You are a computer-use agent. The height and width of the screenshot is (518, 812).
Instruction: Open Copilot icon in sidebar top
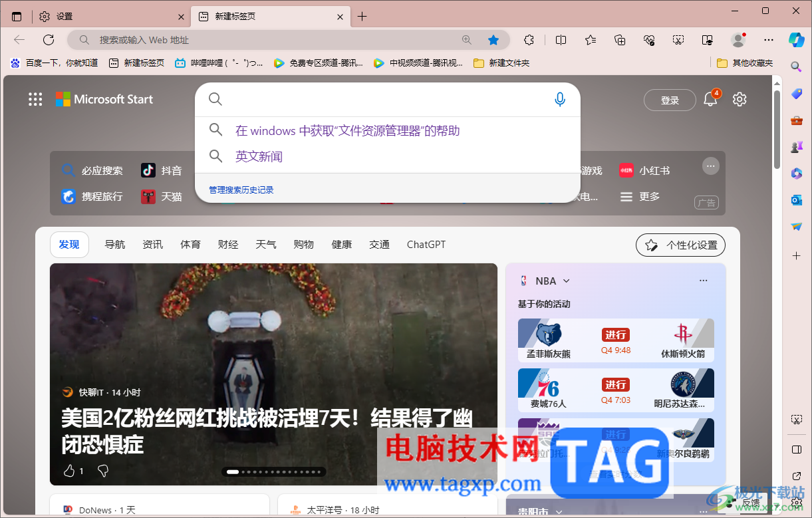pos(796,39)
